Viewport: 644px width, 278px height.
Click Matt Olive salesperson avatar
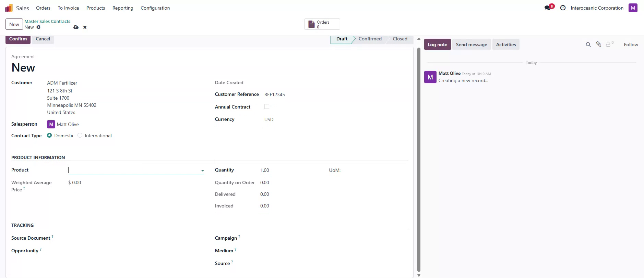(x=51, y=124)
